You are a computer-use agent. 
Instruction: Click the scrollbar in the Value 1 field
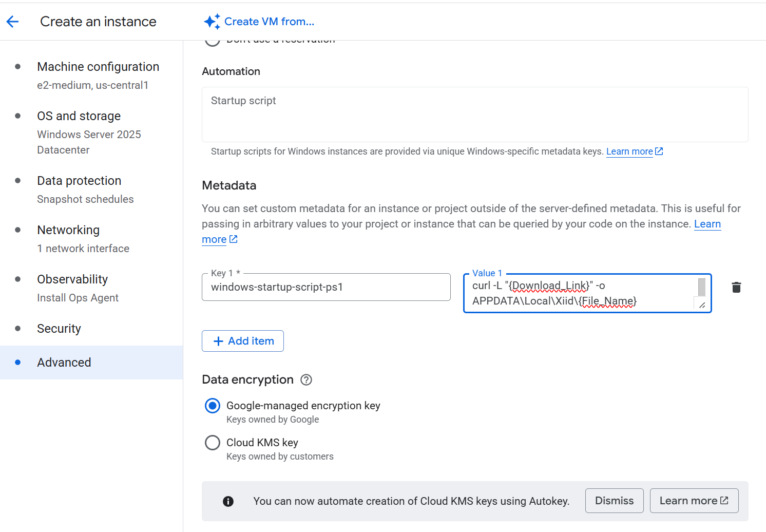click(x=701, y=288)
